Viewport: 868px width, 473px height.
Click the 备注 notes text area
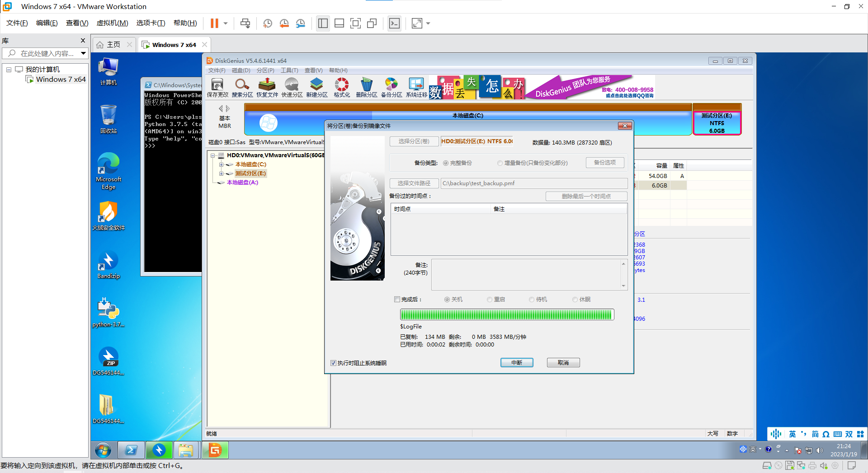[x=529, y=275]
